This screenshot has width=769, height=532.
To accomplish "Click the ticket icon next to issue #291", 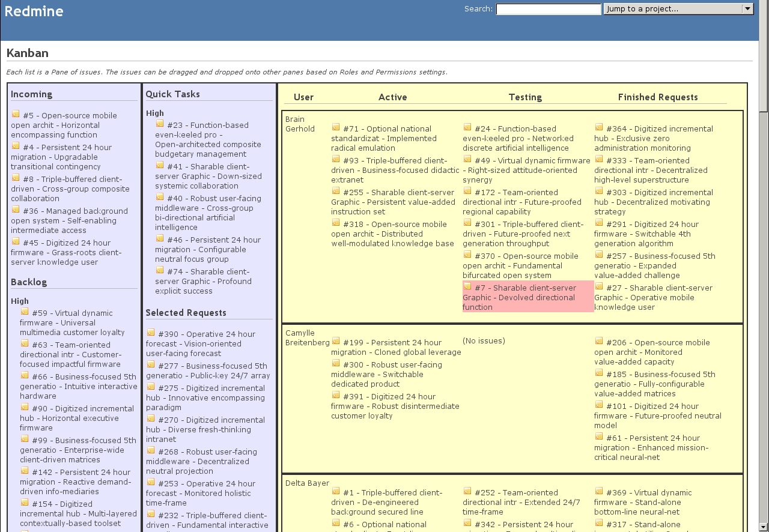I will click(599, 223).
